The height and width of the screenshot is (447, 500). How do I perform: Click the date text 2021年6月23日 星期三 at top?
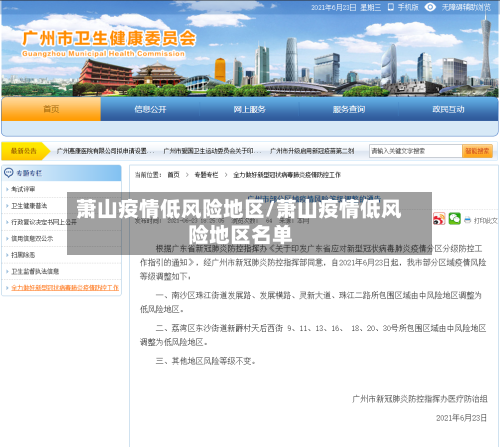click(x=346, y=7)
